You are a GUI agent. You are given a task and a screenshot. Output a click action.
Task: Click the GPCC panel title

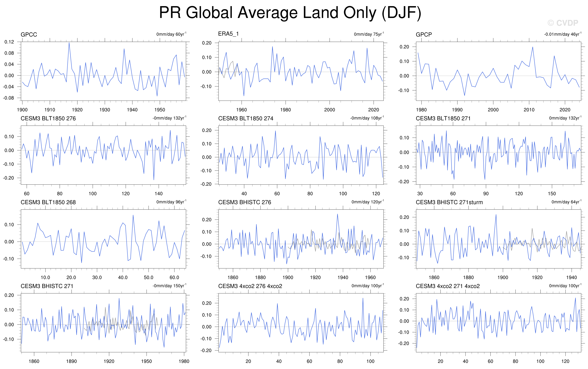click(29, 35)
